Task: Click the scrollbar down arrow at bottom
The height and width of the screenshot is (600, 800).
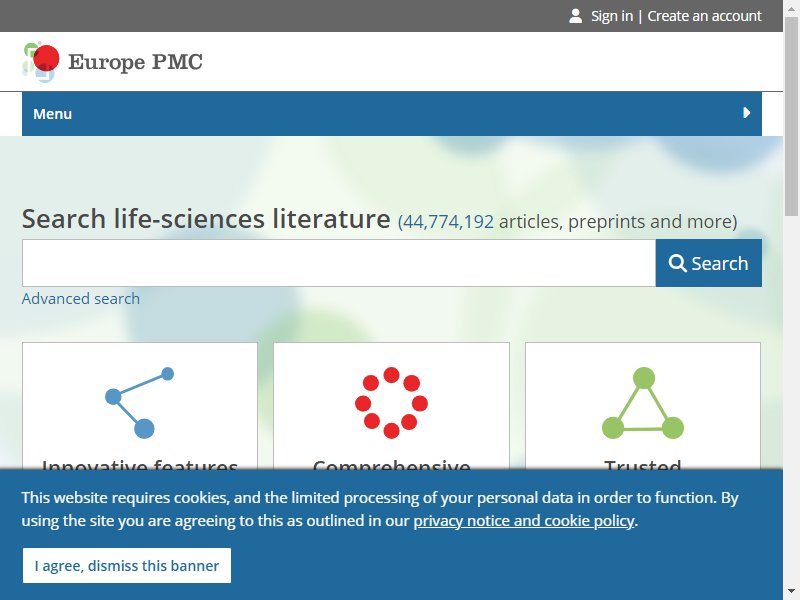Action: pos(791,592)
